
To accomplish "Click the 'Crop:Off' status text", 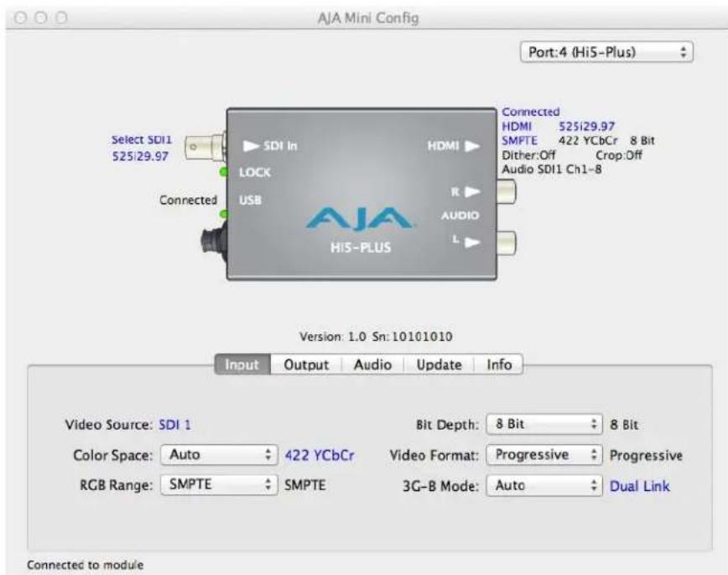I will pyautogui.click(x=619, y=154).
